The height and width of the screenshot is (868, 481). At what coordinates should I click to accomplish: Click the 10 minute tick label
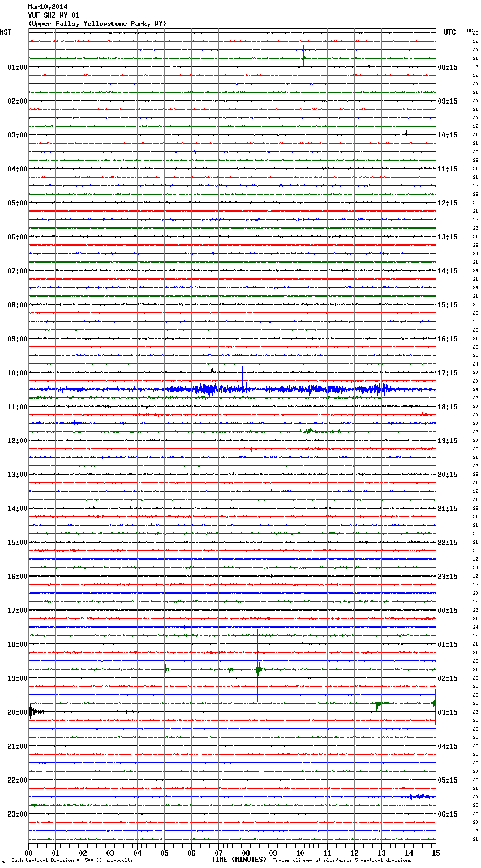pos(300,853)
